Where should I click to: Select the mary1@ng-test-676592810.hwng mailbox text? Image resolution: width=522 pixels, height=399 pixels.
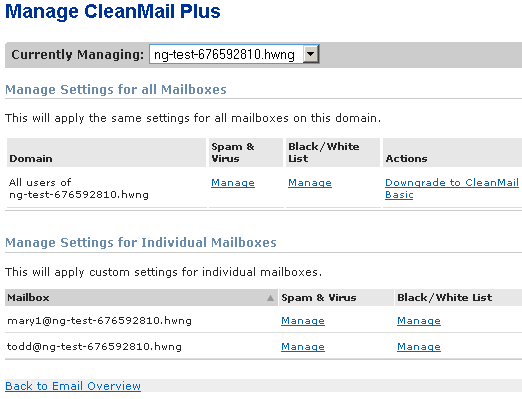coord(99,321)
